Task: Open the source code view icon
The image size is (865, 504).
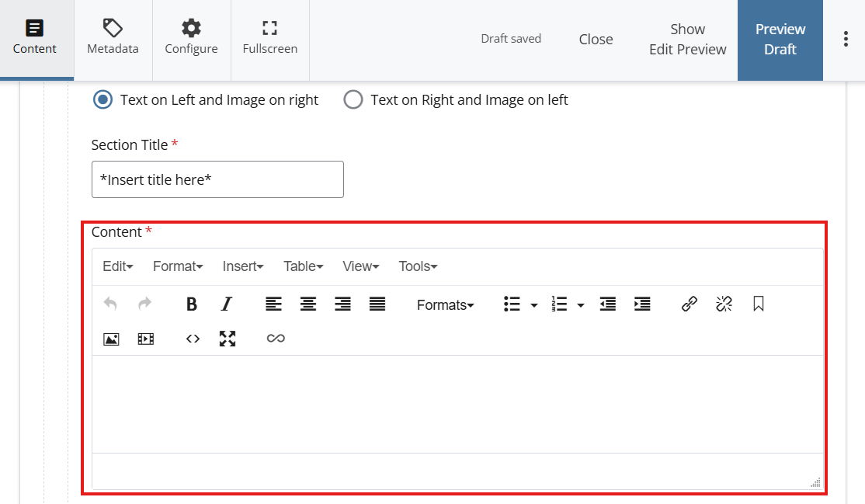Action: (193, 339)
